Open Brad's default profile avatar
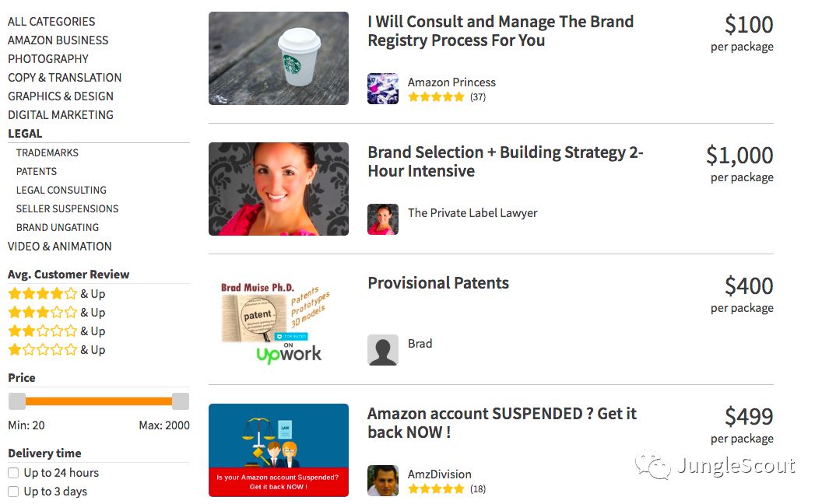Screen dimensions: 822x504 [x=382, y=350]
